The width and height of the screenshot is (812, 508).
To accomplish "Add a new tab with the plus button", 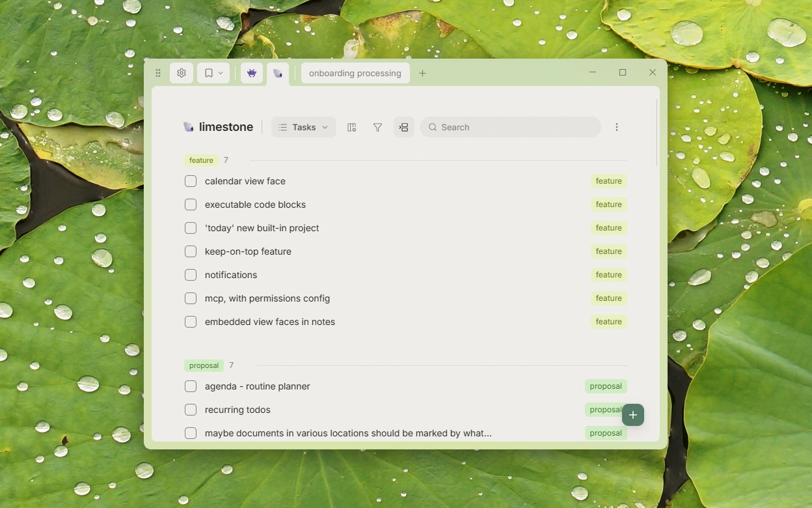I will point(422,73).
